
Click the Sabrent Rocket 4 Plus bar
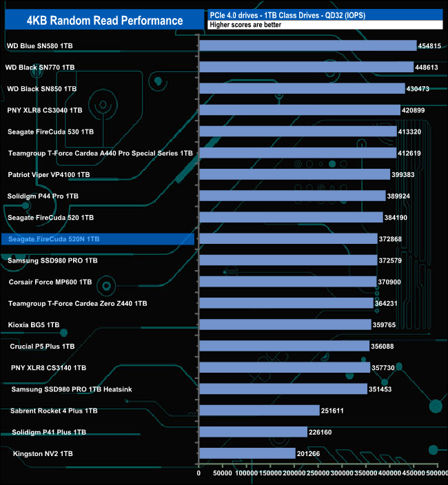pos(259,410)
